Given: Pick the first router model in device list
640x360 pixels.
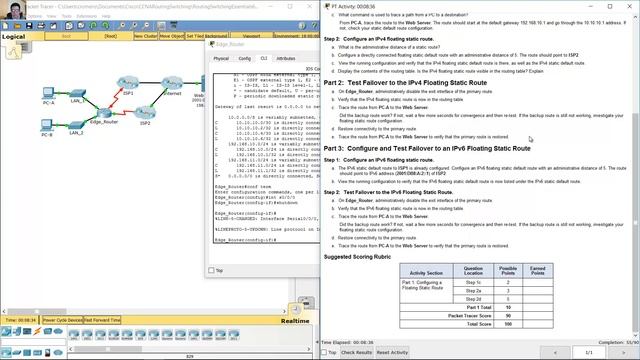Looking at the screenshot, I should tap(74, 335).
